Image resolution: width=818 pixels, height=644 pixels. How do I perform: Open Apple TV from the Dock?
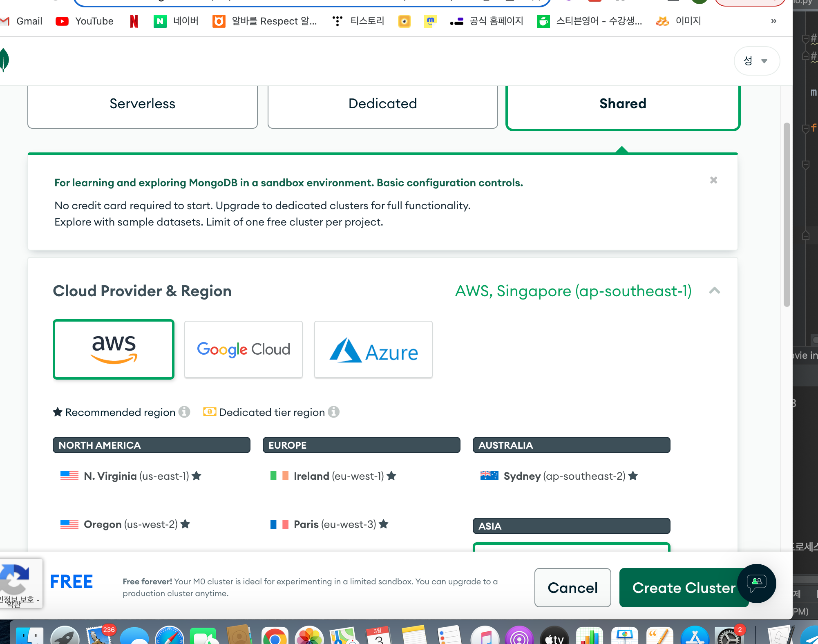554,635
